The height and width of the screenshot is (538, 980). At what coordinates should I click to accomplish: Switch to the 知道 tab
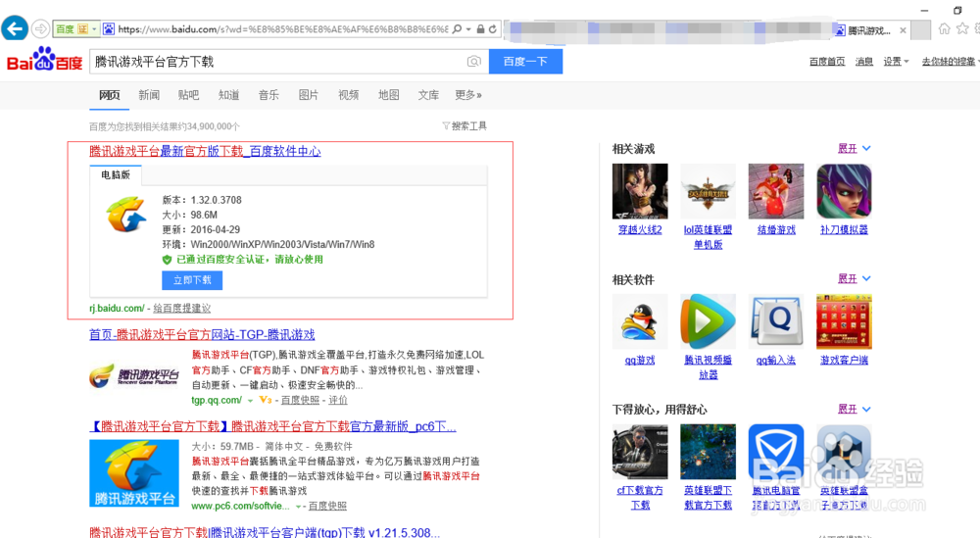click(228, 95)
